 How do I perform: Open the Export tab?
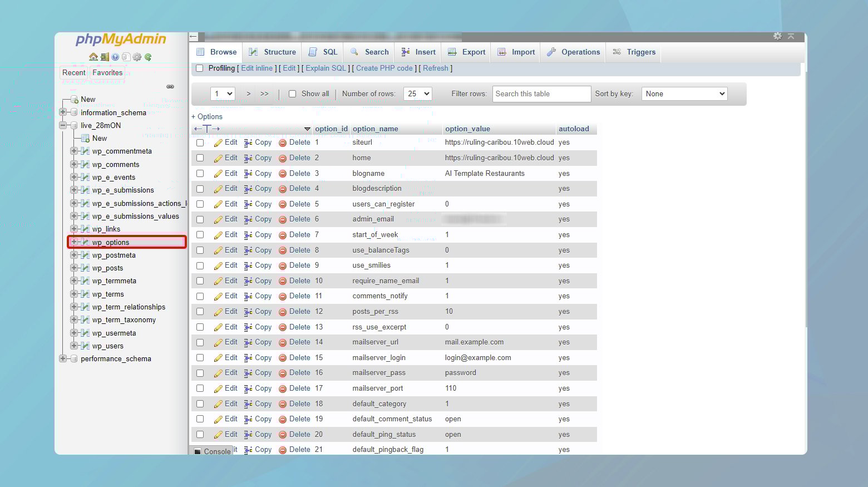(x=467, y=52)
